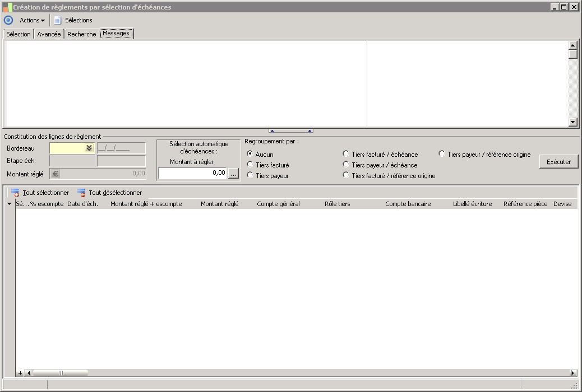Screen dimensions: 582x392
Task: Click the Rôle tiers column header
Action: click(x=337, y=204)
